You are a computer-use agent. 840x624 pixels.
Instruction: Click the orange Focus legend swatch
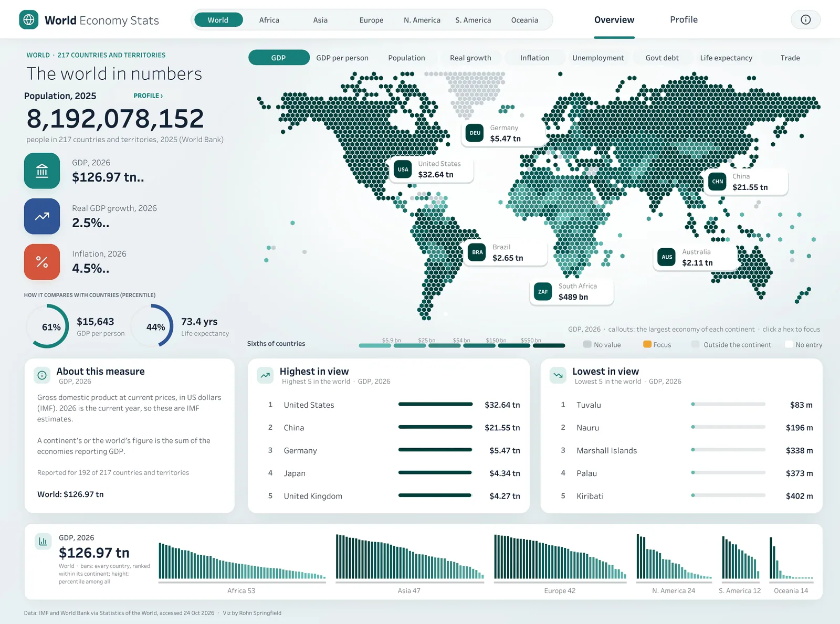click(647, 344)
